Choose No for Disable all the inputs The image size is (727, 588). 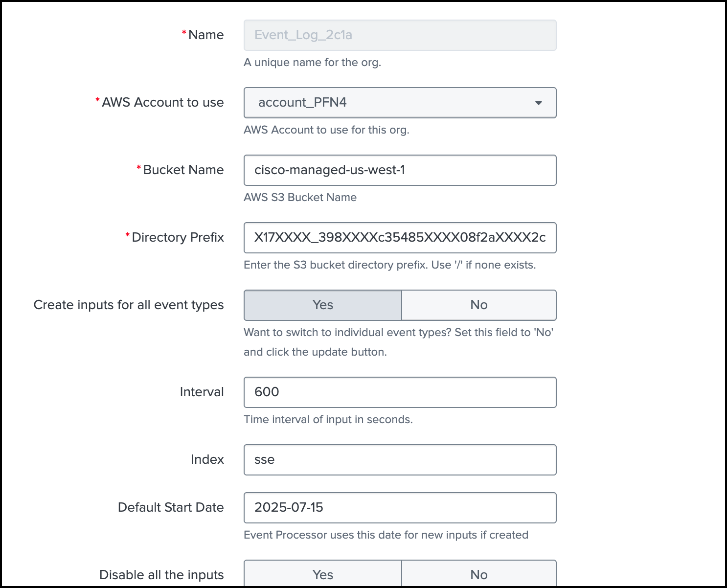tap(478, 574)
